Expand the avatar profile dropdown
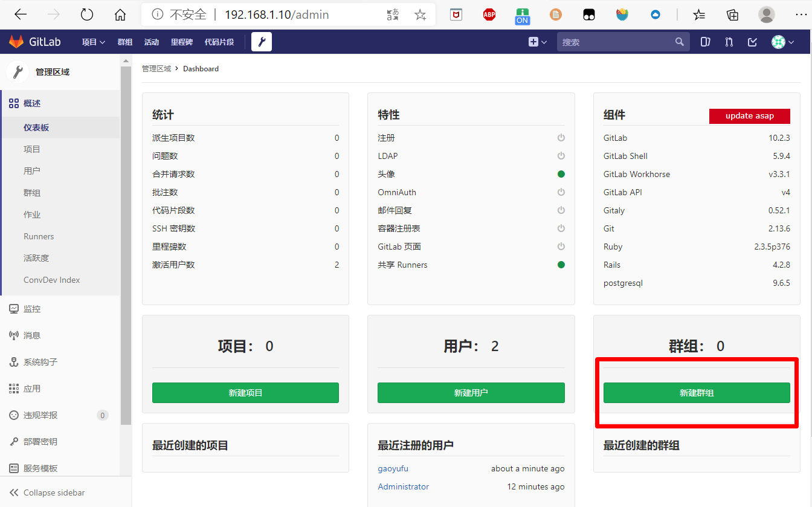This screenshot has height=507, width=812. click(x=782, y=42)
